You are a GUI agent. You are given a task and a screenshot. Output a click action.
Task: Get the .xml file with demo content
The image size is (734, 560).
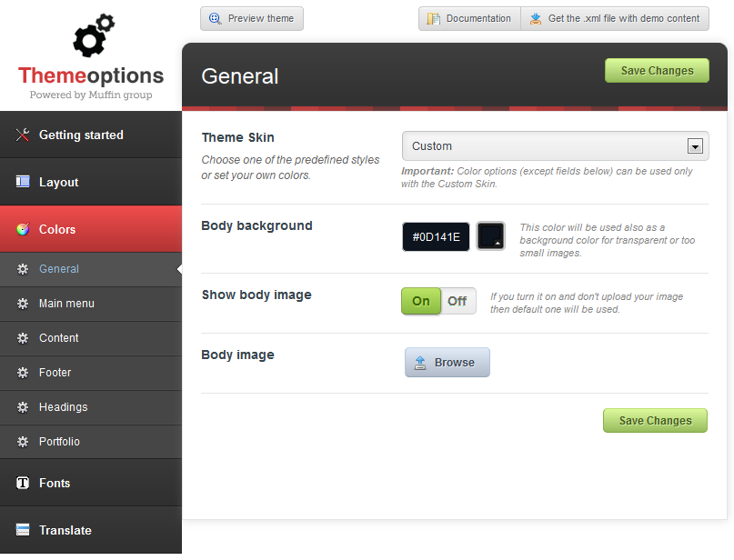coord(615,19)
